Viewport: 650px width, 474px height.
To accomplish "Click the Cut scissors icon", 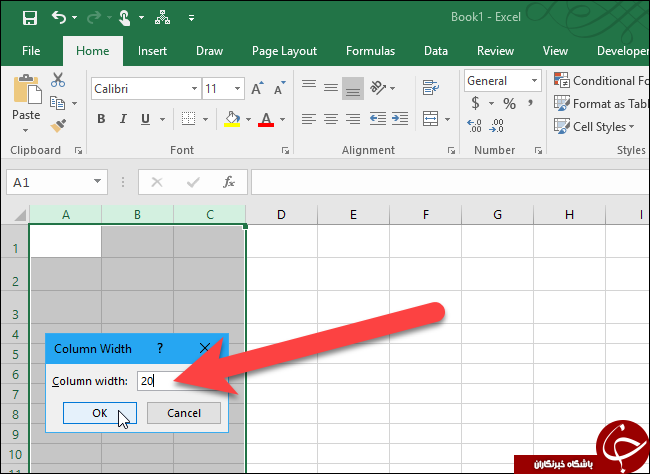I will pyautogui.click(x=58, y=80).
